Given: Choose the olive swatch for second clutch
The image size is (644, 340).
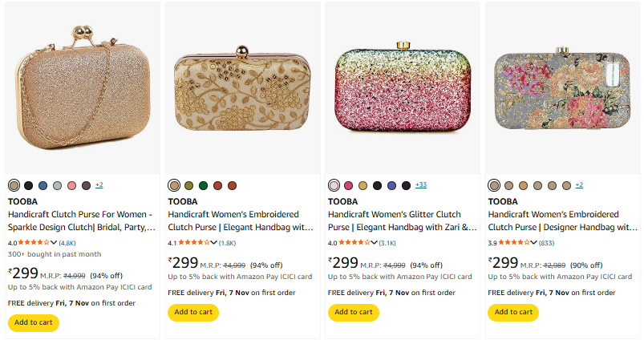Looking at the screenshot, I should (188, 185).
